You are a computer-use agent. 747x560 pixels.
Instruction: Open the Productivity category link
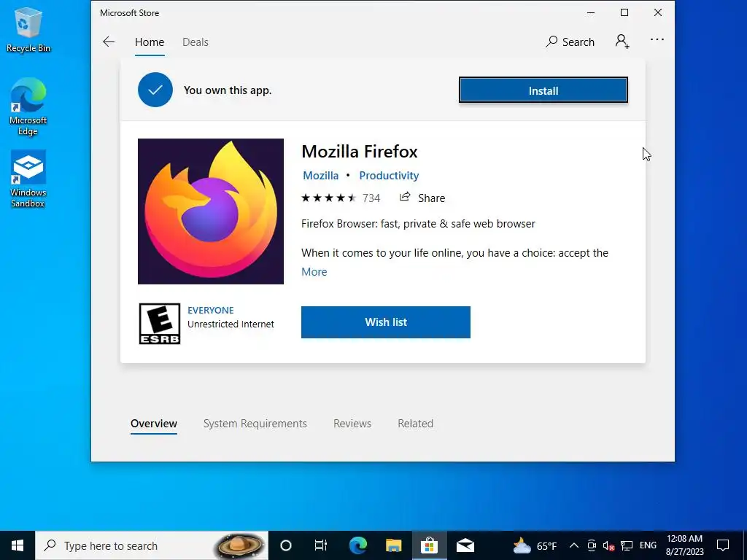(389, 176)
